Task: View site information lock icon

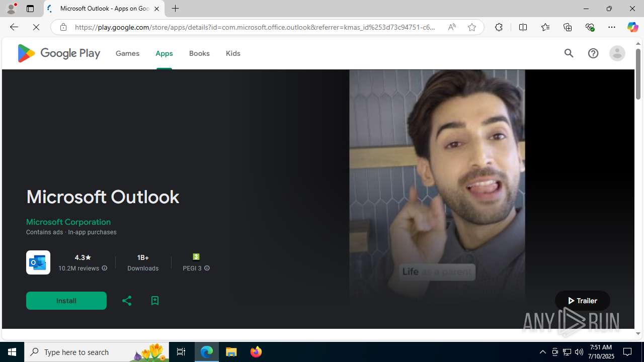Action: pos(63,27)
